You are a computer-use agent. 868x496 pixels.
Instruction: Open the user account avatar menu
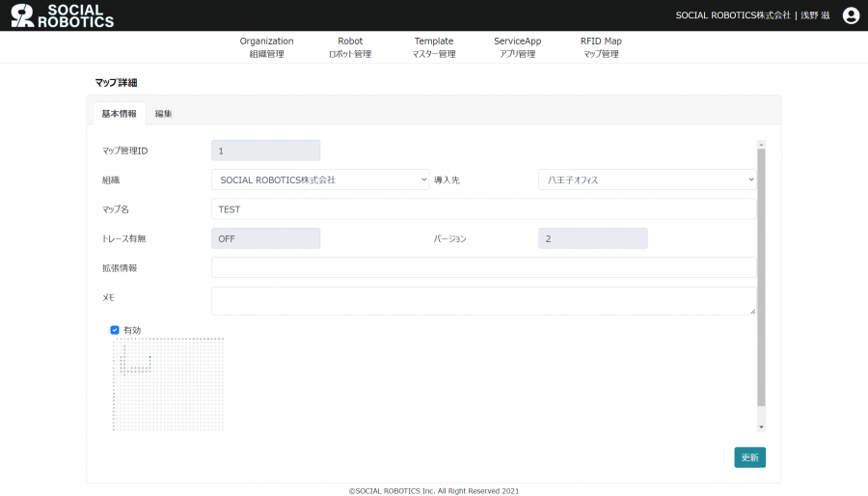pos(851,15)
